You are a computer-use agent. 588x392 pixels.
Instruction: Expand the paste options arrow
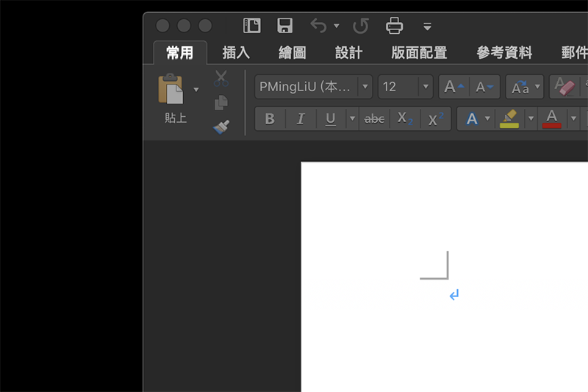tap(196, 90)
